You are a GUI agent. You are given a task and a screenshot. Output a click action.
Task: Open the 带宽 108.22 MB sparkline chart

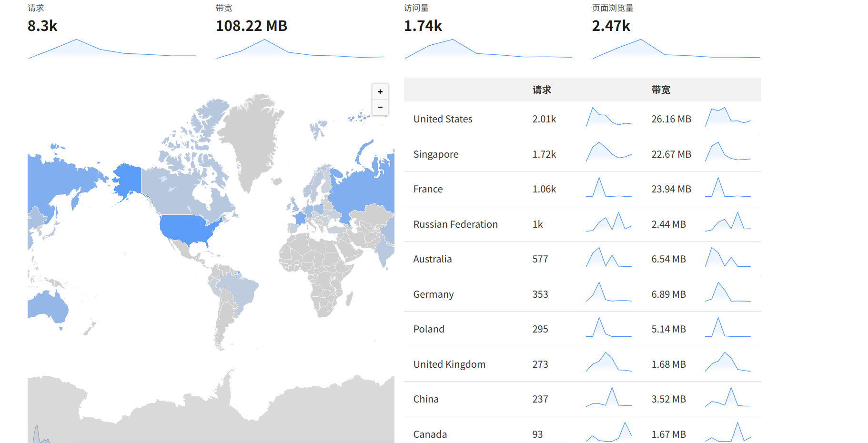pyautogui.click(x=300, y=49)
